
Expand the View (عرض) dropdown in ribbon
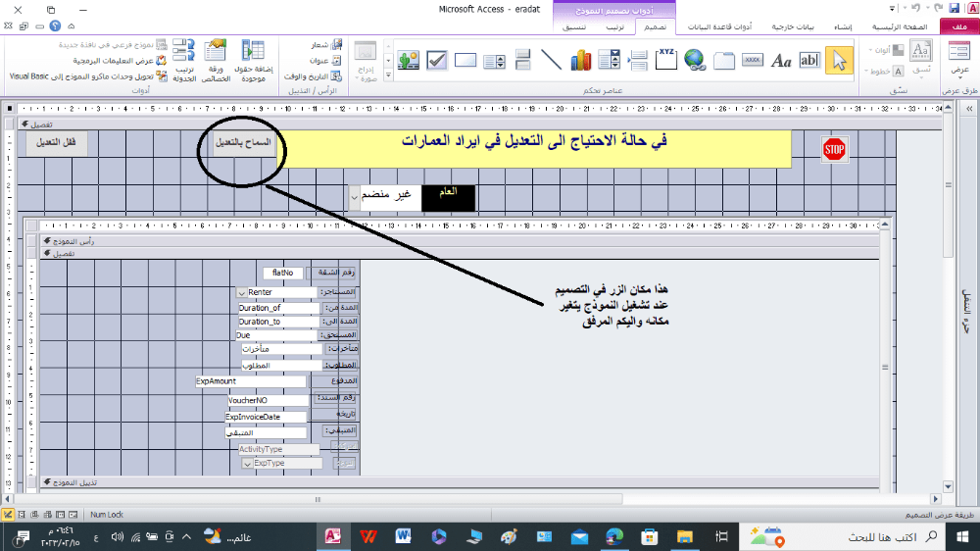(x=958, y=72)
